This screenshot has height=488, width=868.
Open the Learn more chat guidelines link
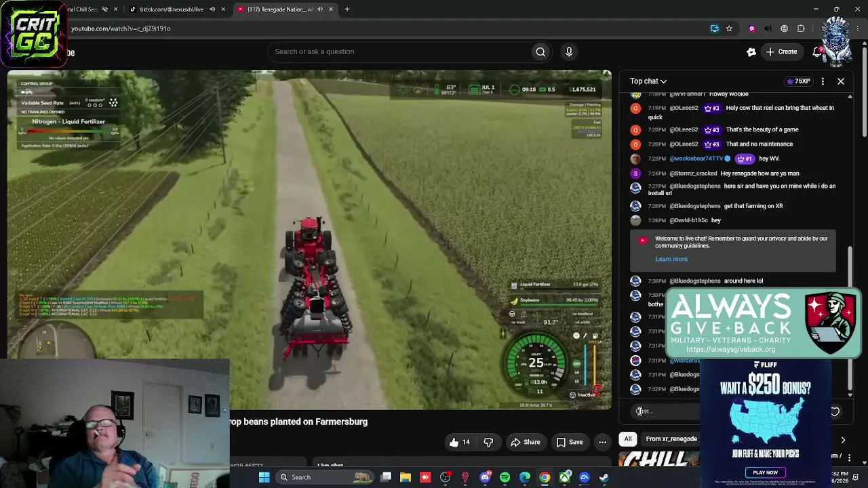[x=671, y=259]
